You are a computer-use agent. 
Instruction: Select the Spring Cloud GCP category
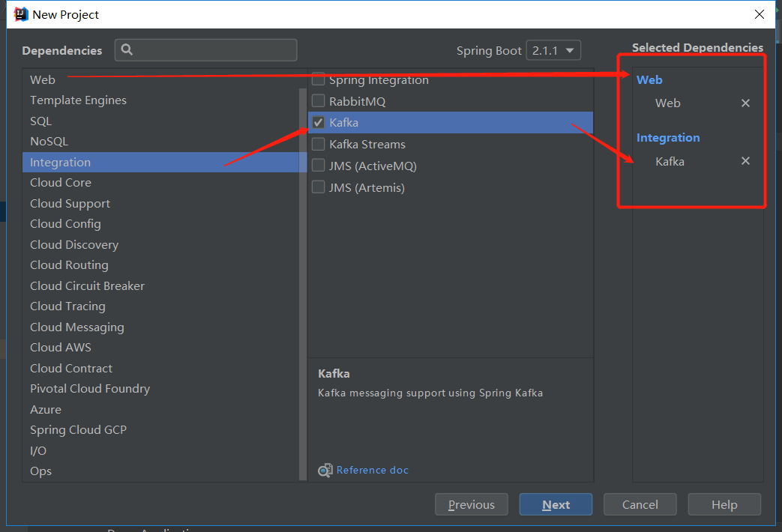pos(160,430)
